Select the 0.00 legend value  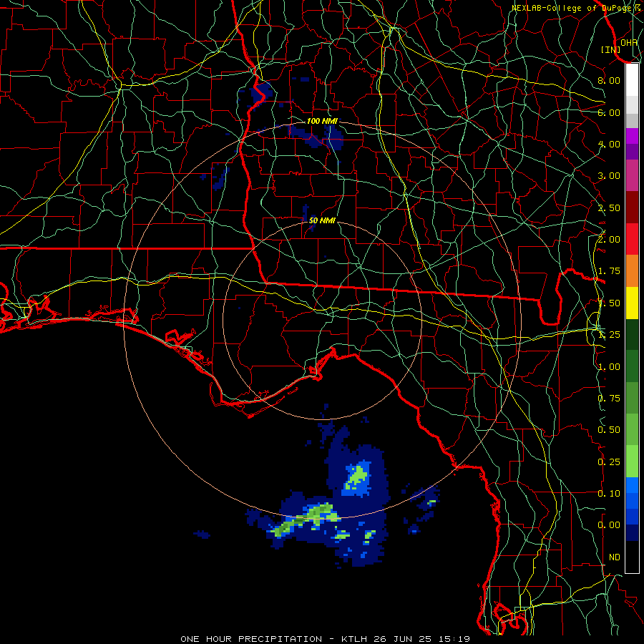[609, 525]
